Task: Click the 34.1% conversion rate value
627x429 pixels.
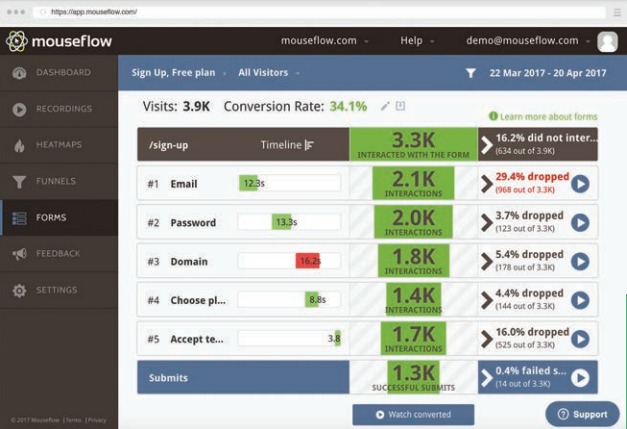Action: click(348, 106)
